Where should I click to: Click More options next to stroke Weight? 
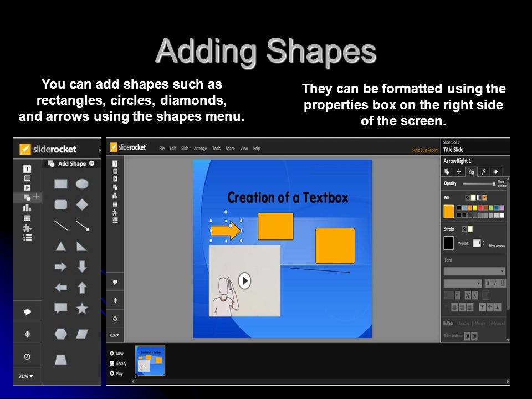(497, 246)
